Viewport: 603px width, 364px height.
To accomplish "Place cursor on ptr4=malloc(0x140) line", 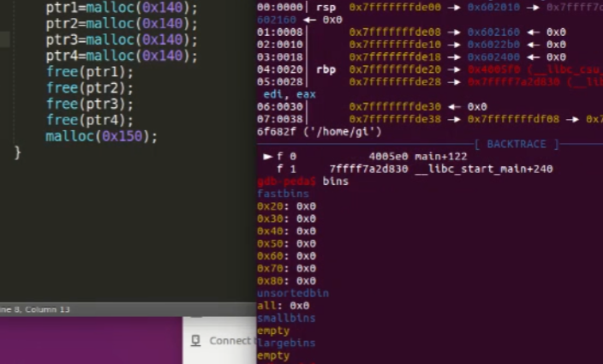I will [x=121, y=56].
